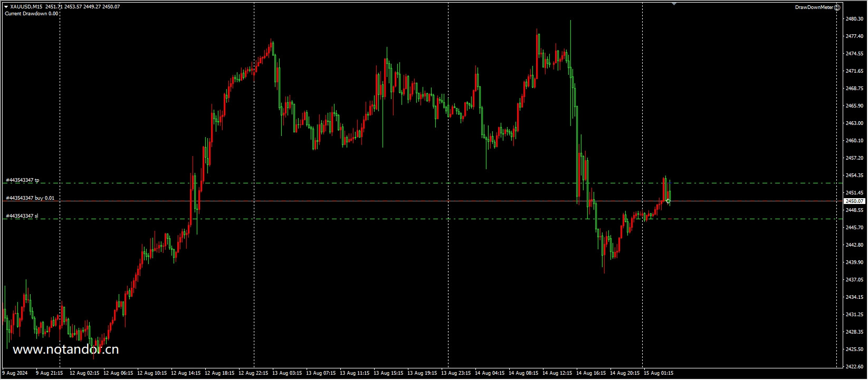Click the 12 Aug 06:15 time label
The image size is (868, 380).
pos(118,373)
